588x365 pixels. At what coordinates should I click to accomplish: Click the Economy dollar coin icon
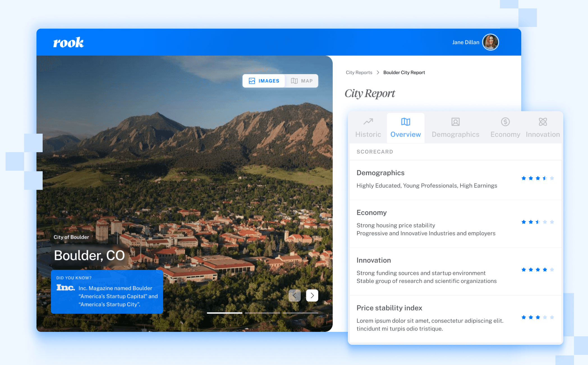505,122
